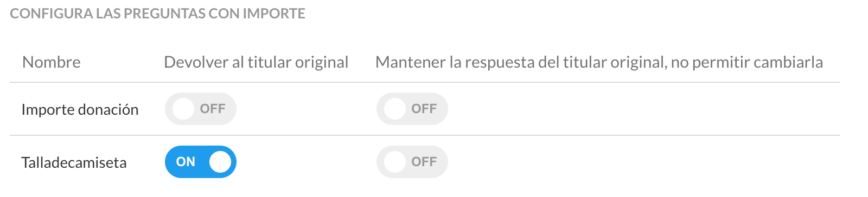
Task: Click the ON text inside the blue switch
Action: click(186, 162)
